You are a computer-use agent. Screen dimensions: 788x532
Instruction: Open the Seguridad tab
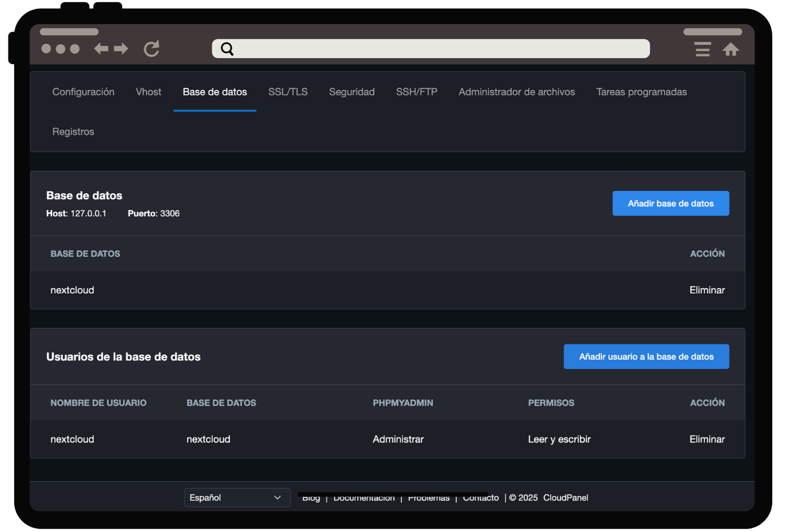coord(352,92)
